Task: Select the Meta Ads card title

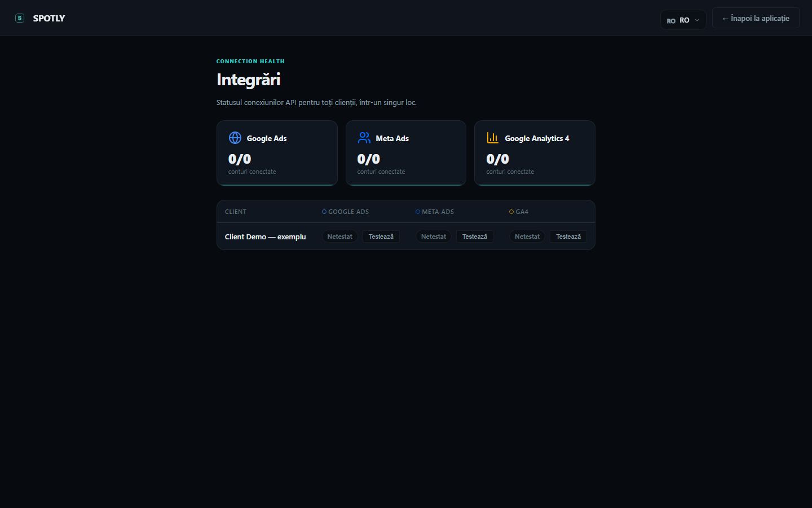Action: pos(392,138)
